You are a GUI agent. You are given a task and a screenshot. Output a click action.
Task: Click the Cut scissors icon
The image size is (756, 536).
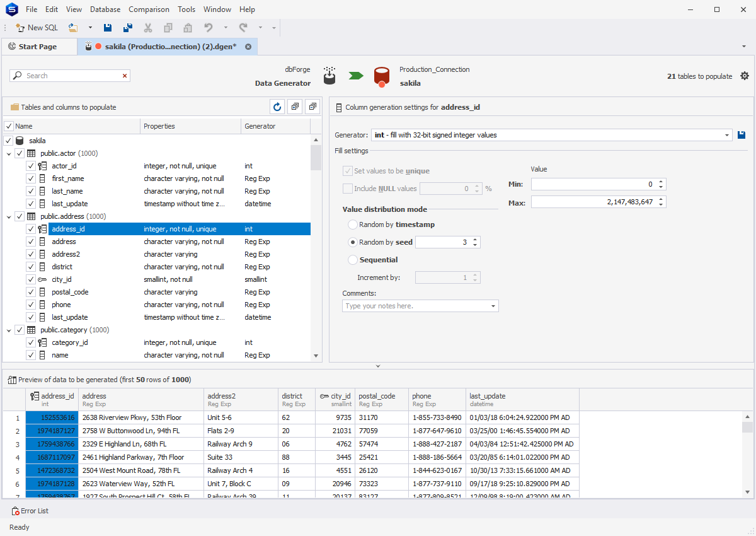pyautogui.click(x=148, y=28)
